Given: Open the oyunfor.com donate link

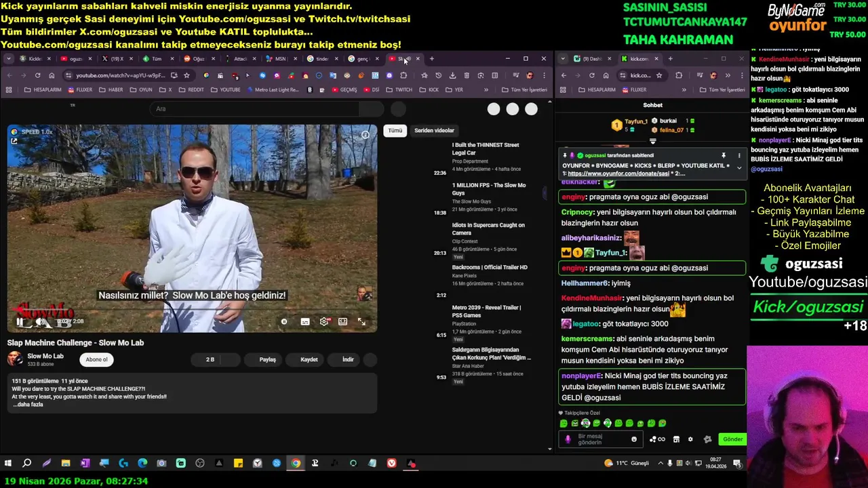Looking at the screenshot, I should tap(618, 174).
